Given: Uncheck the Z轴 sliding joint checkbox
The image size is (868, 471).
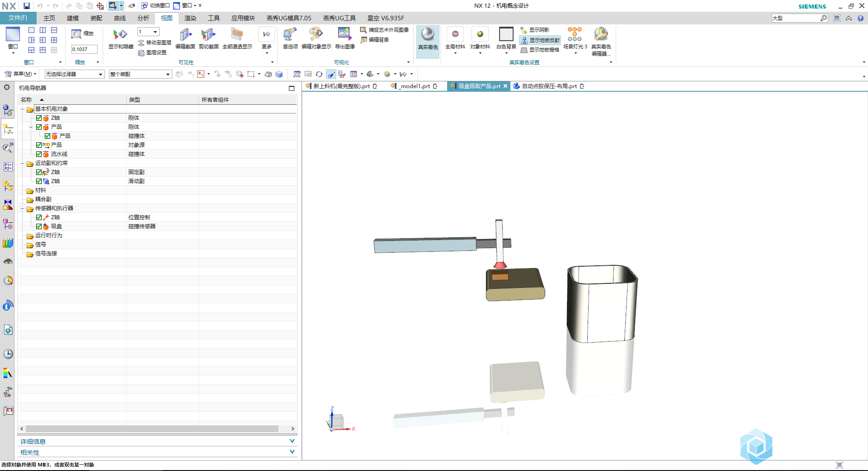Looking at the screenshot, I should pos(39,181).
